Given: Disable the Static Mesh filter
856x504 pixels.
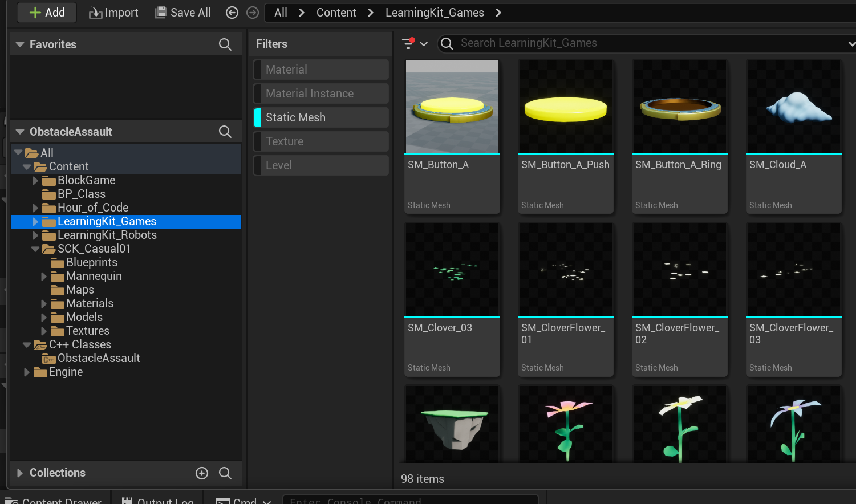Looking at the screenshot, I should pos(321,117).
